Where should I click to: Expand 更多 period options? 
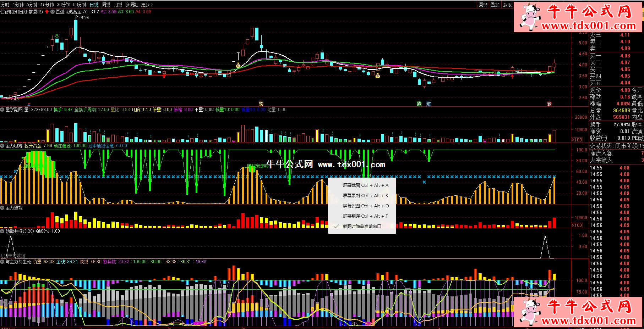click(147, 5)
